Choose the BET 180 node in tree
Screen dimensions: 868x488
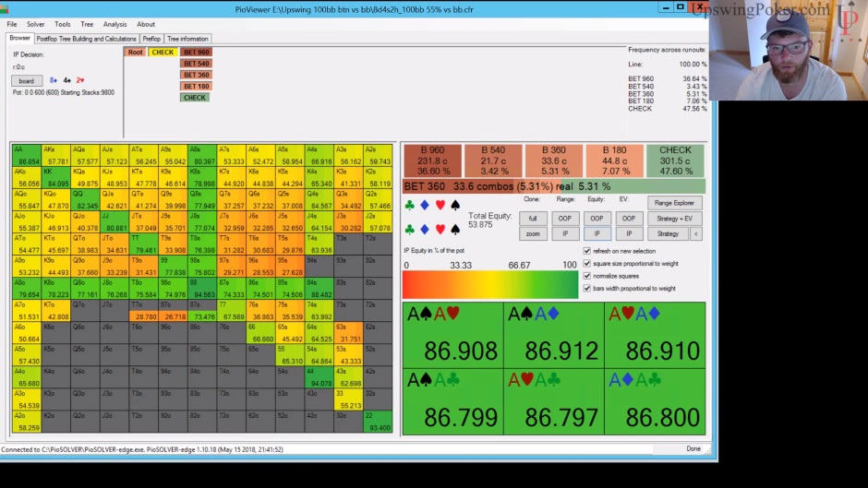pyautogui.click(x=196, y=87)
